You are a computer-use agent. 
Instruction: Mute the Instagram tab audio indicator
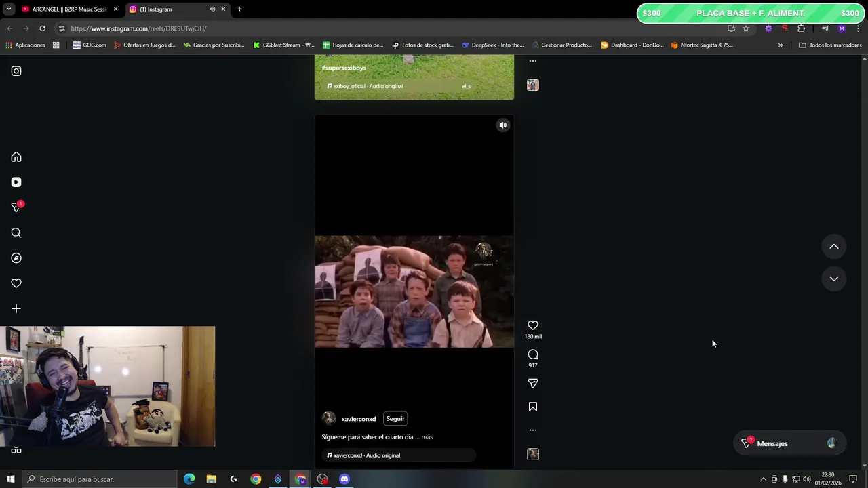coord(212,9)
